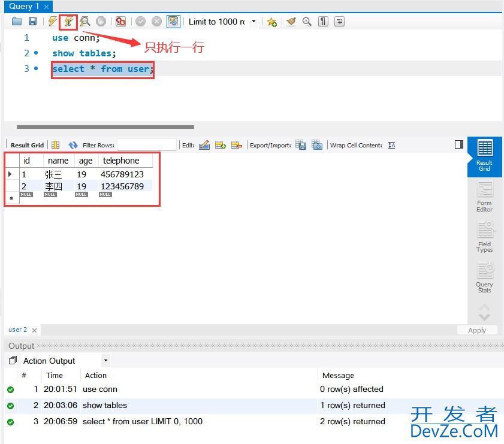Viewport: 504px width, 444px height.
Task: Open the Field Types side panel
Action: pyautogui.click(x=484, y=237)
